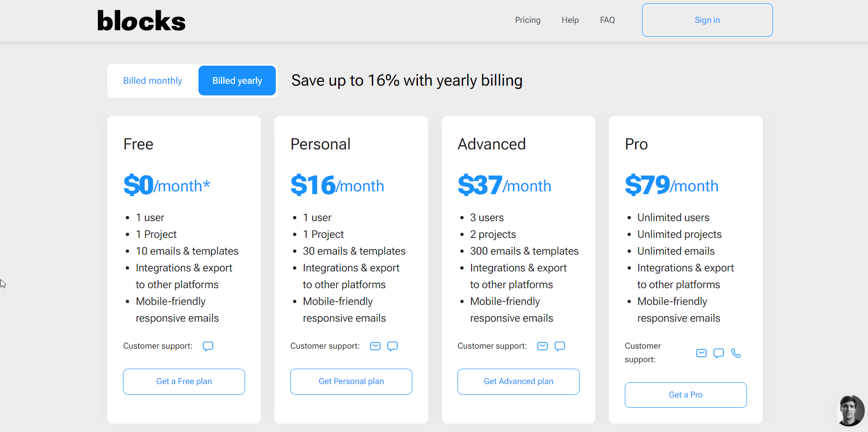Click the email support icon in Advanced plan

click(542, 346)
